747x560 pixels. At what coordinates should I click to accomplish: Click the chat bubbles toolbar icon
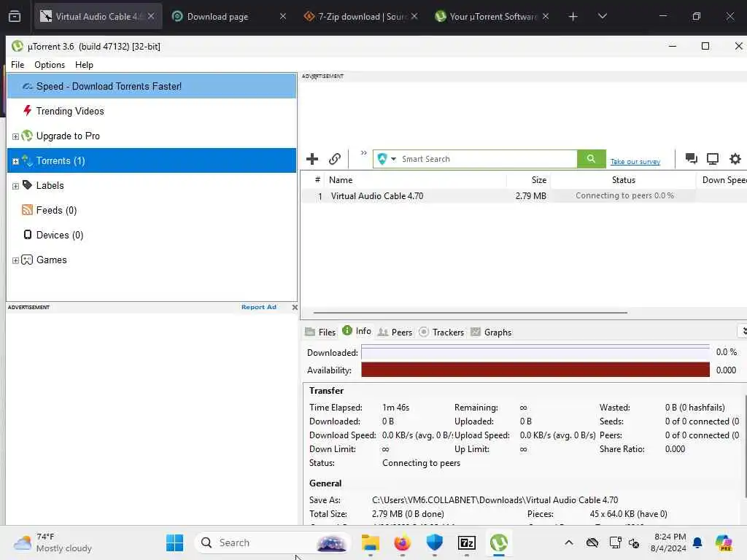(x=692, y=158)
